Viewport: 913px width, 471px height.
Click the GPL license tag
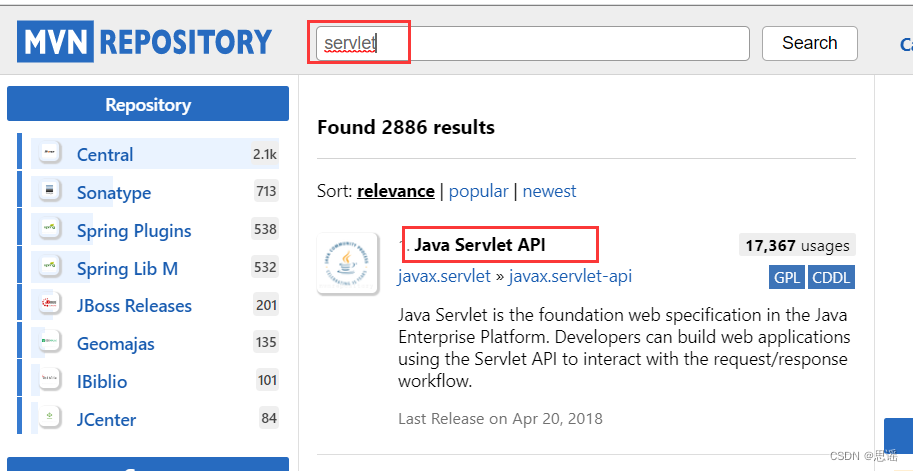(x=786, y=277)
